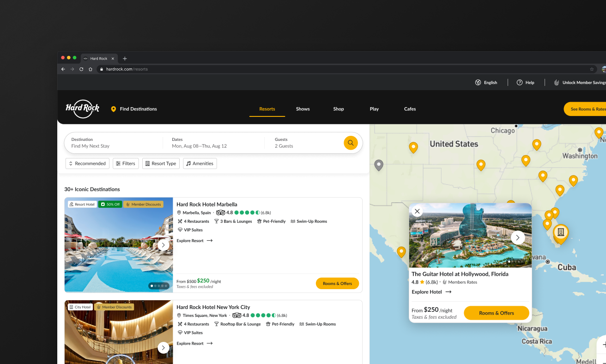The height and width of the screenshot is (364, 606).
Task: Click the Guitar Hotel photo in popup
Action: pyautogui.click(x=470, y=235)
